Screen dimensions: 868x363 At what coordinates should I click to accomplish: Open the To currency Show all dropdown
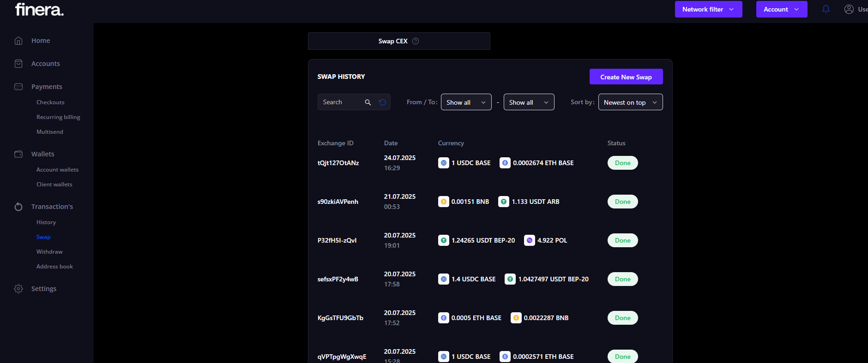pos(529,102)
